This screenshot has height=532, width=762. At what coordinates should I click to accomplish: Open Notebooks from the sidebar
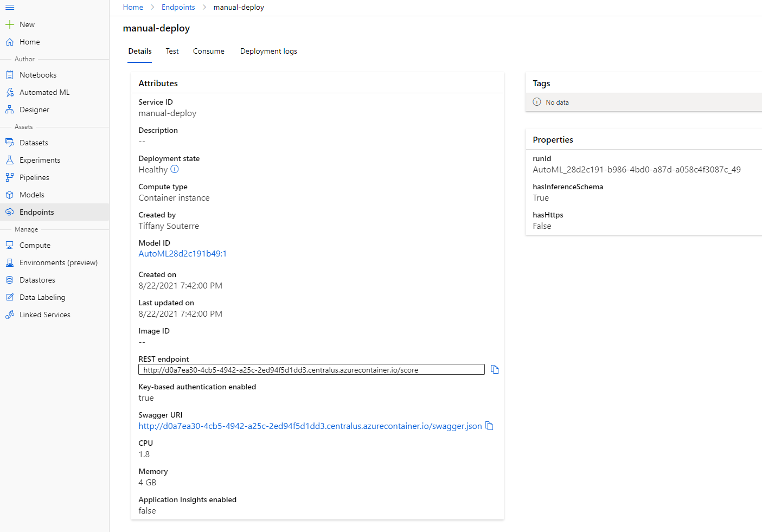point(37,75)
